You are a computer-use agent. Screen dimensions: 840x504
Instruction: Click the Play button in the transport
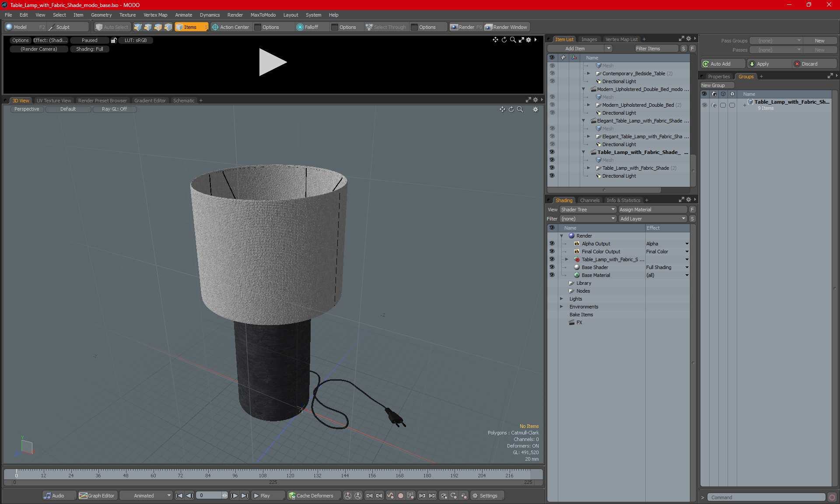(268, 496)
